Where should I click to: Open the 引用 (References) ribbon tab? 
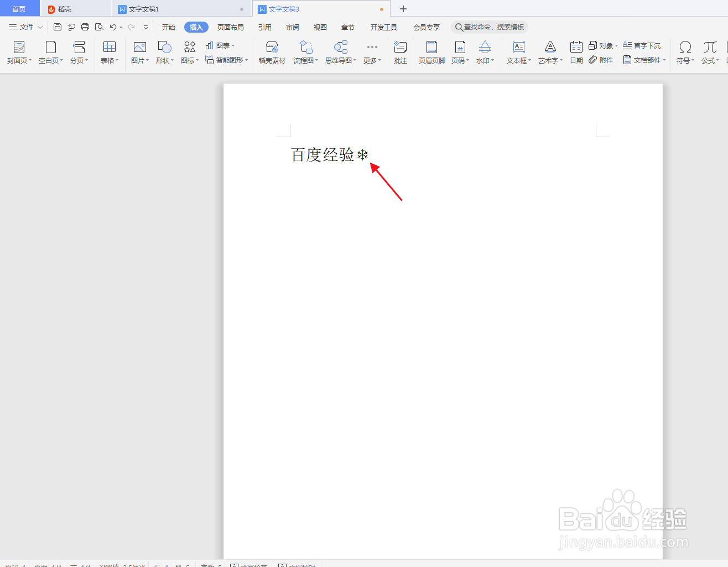[x=265, y=27]
